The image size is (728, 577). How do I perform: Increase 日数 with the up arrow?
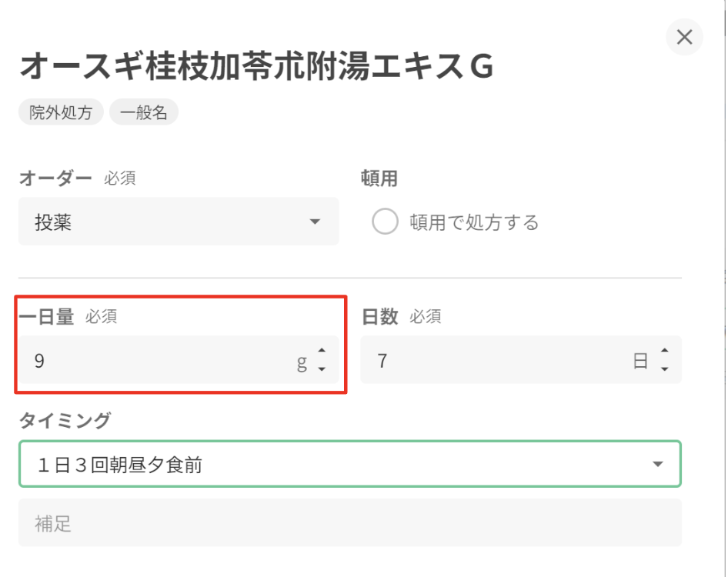(664, 353)
